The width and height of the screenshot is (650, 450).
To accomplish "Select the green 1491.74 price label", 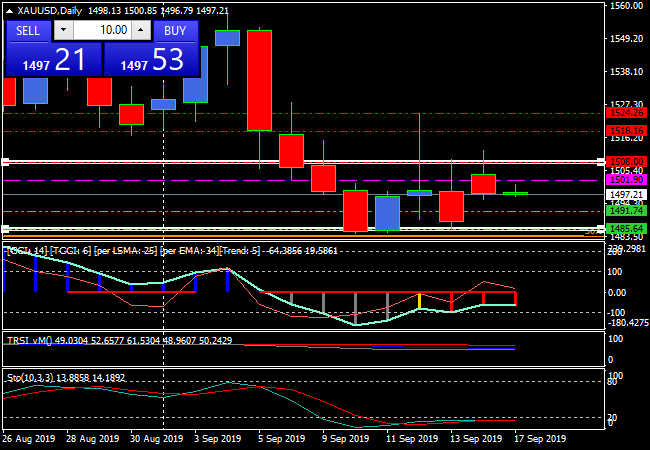I will pyautogui.click(x=627, y=211).
